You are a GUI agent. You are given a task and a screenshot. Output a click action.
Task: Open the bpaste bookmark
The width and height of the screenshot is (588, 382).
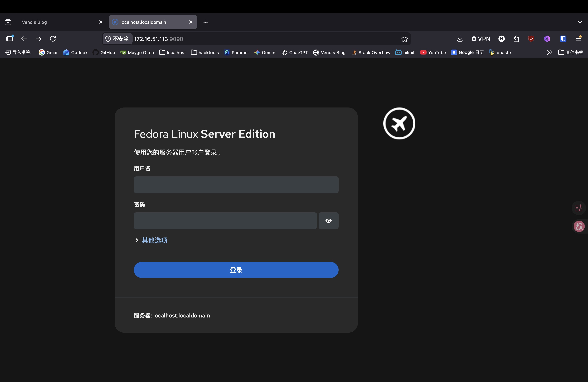[500, 52]
